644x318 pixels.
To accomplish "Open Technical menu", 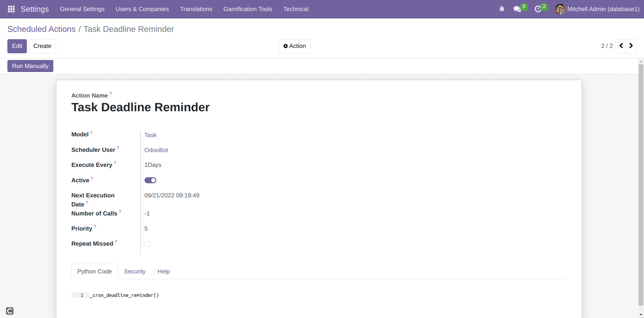I will pos(296,9).
